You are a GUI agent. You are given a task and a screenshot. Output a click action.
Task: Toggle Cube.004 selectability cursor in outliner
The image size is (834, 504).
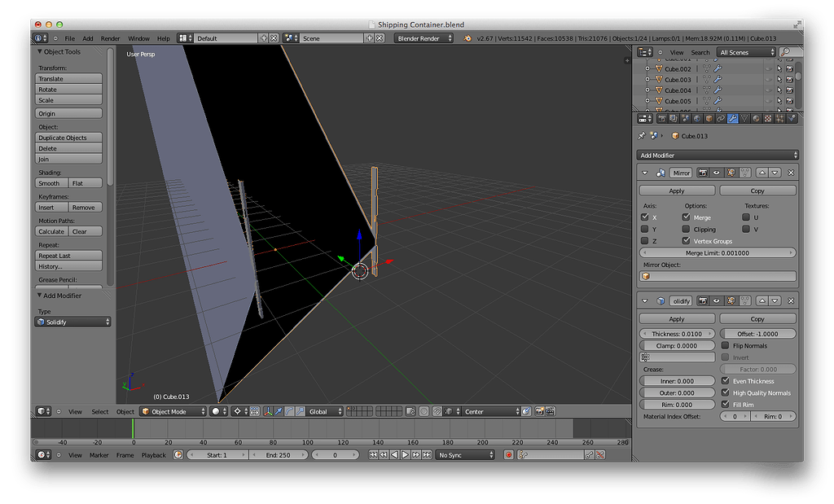779,90
